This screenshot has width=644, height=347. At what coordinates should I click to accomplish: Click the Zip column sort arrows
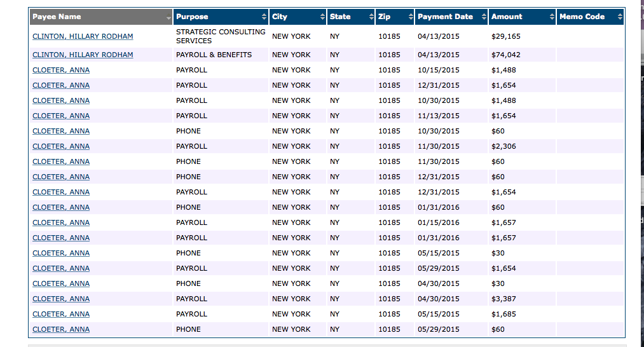[410, 17]
